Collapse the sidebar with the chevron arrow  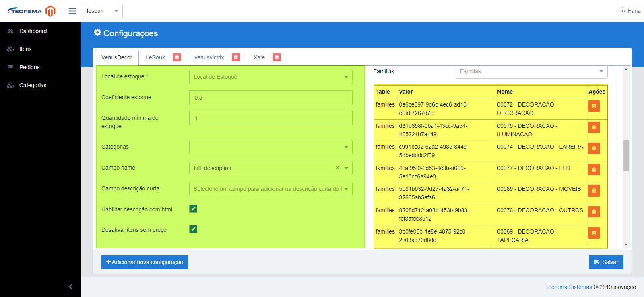click(x=71, y=287)
